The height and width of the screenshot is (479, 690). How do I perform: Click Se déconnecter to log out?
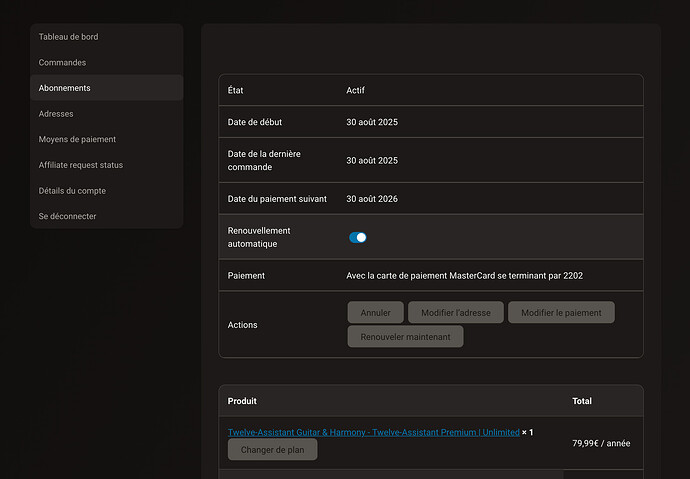(x=67, y=216)
